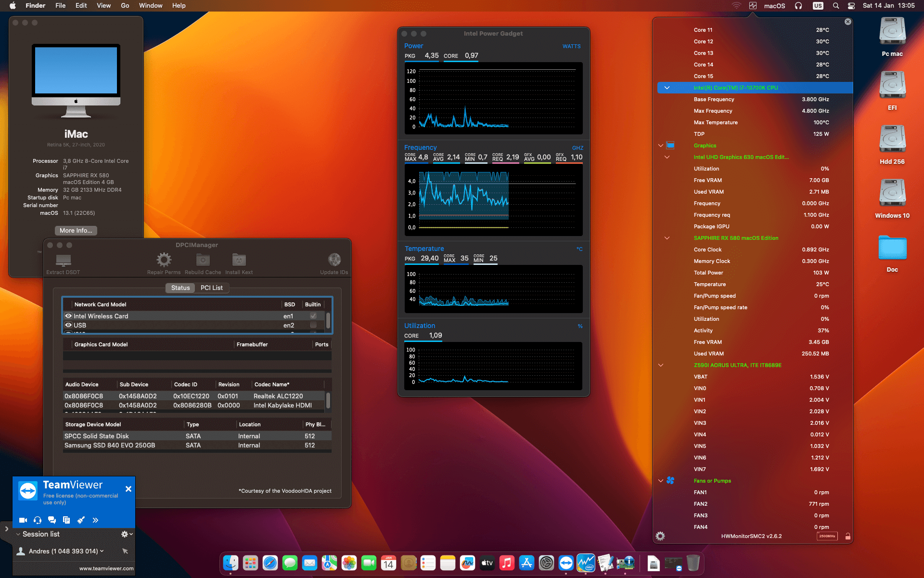Toggle eye icon for USB network row
Screen dimensions: 924x578
[68, 325]
